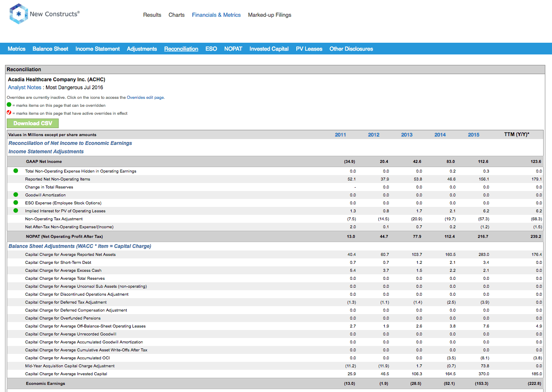552x392 pixels.
Task: Select 'Capital Charge for Deferred Tax Adjustment' label
Action: pos(66,302)
